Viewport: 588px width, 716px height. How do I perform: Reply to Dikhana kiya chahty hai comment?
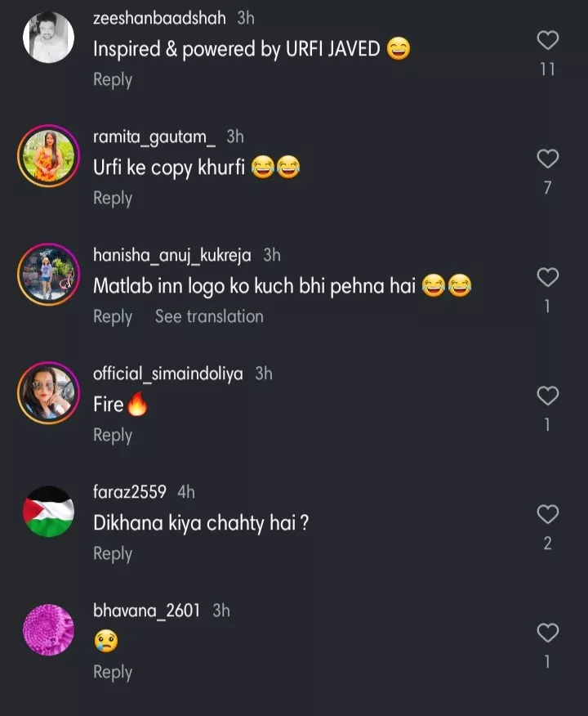(113, 553)
